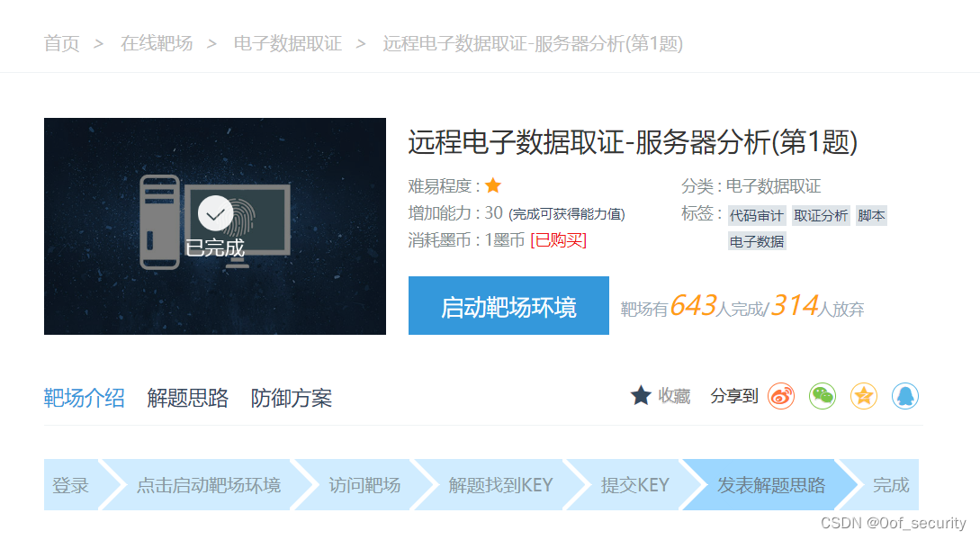
Task: Click the highlighted 发表解题思路 step
Action: pos(771,485)
